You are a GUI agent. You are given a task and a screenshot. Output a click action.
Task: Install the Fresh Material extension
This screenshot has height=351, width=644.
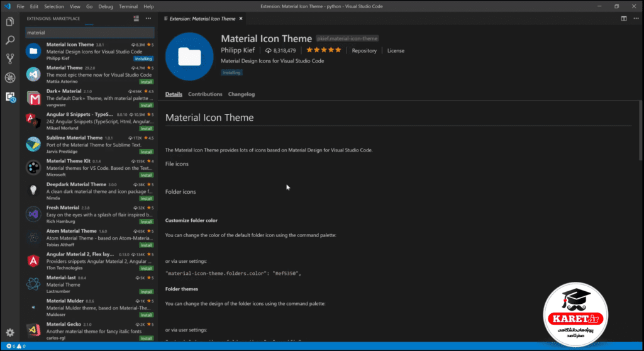pos(146,221)
